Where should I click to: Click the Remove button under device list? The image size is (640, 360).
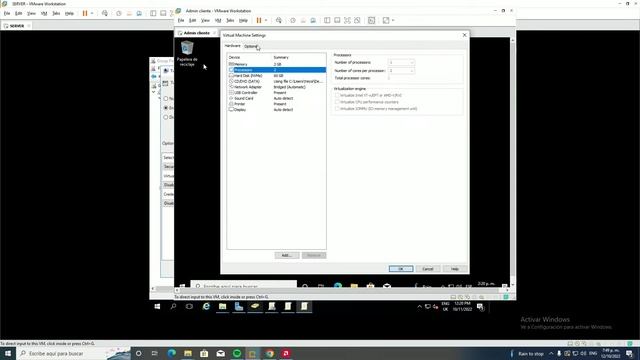[x=314, y=255]
